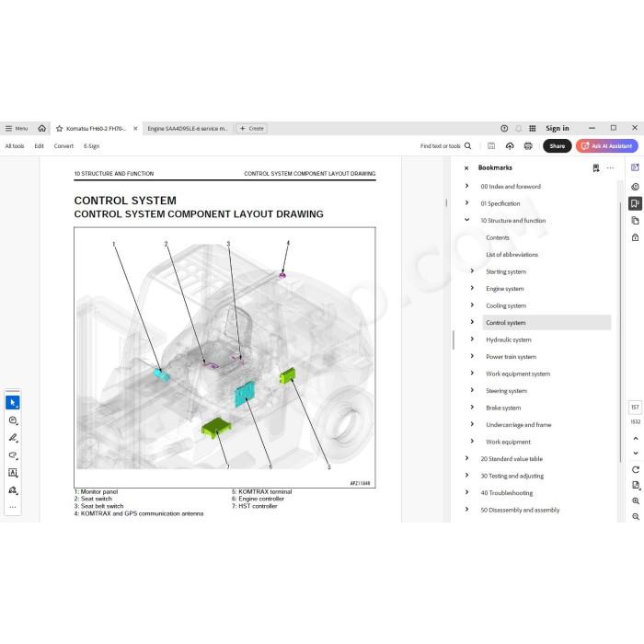Go to next page down arrow
The image size is (644, 644).
[636, 453]
